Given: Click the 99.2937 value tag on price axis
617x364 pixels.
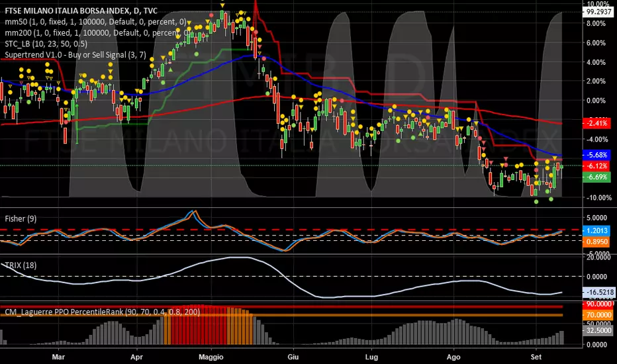Looking at the screenshot, I should click(x=598, y=12).
